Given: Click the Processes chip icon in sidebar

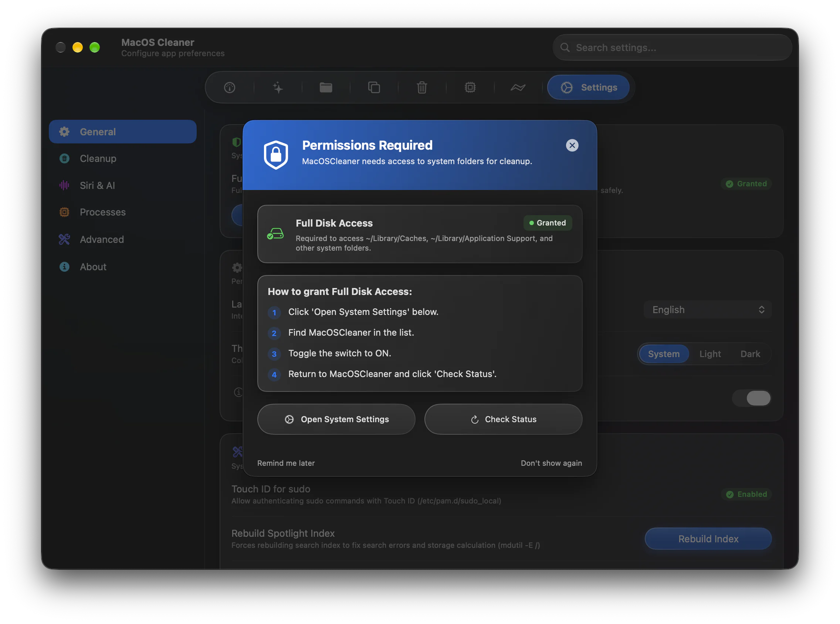Looking at the screenshot, I should pyautogui.click(x=65, y=212).
